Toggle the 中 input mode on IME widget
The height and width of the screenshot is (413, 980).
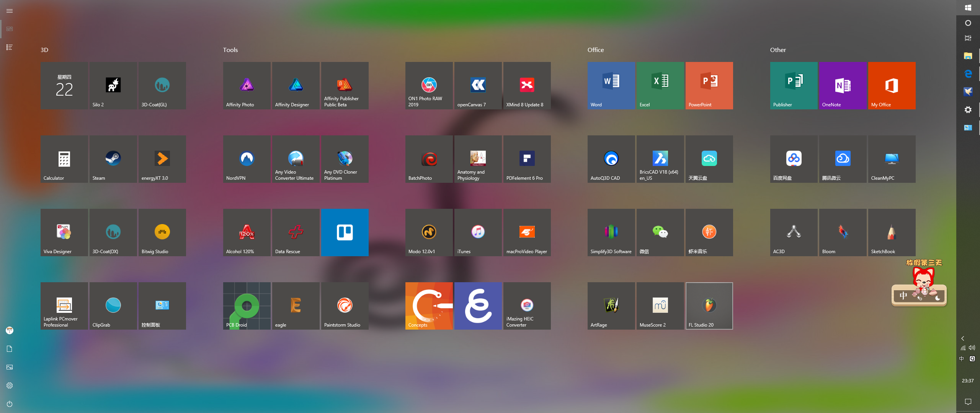(903, 296)
